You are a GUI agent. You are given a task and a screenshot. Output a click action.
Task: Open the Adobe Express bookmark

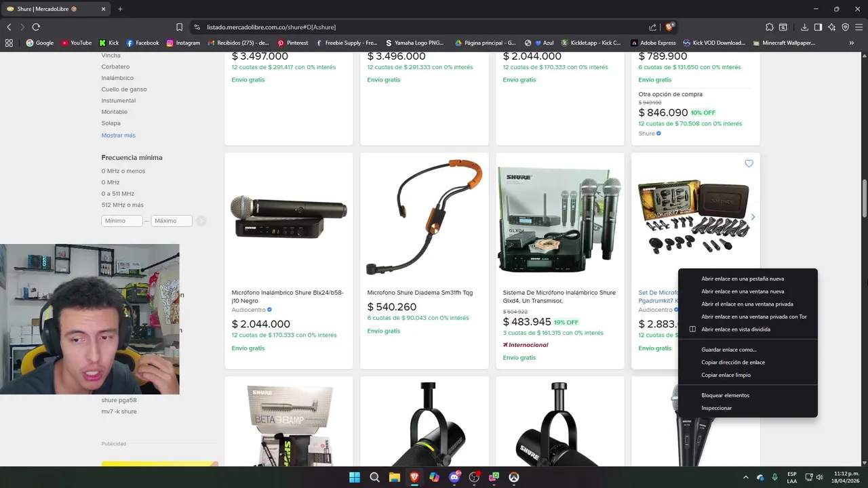click(653, 43)
